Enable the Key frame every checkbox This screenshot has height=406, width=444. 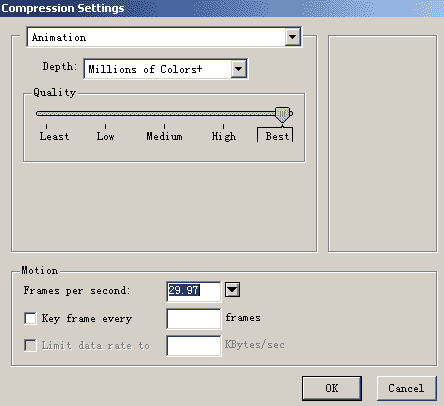tap(30, 318)
